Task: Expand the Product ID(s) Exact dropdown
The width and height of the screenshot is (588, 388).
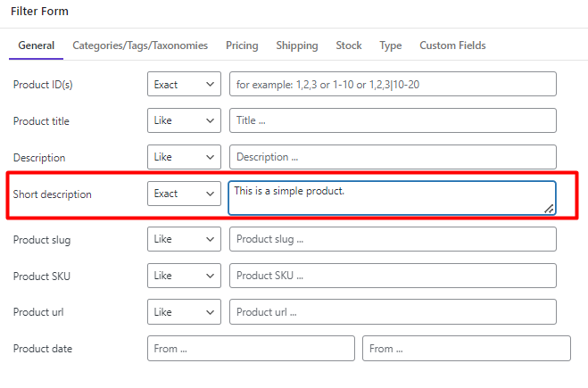Action: (184, 84)
